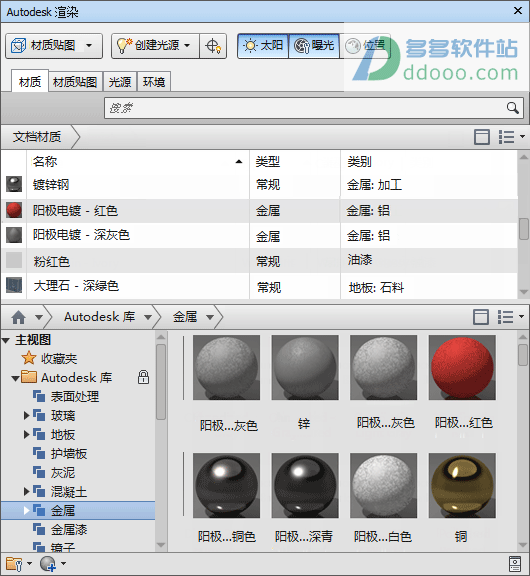This screenshot has height=576, width=530.
Task: Collapse the 主视图 tree node
Action: (x=6, y=341)
